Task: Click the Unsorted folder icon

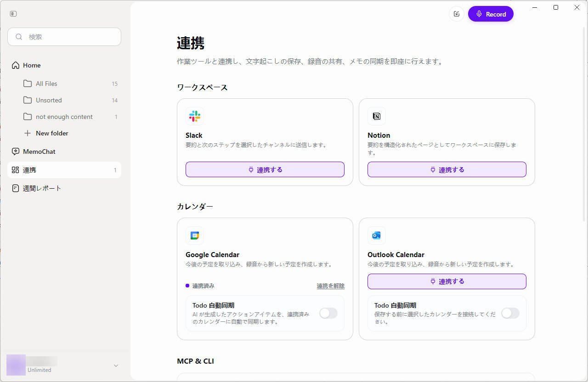Action: pos(28,100)
